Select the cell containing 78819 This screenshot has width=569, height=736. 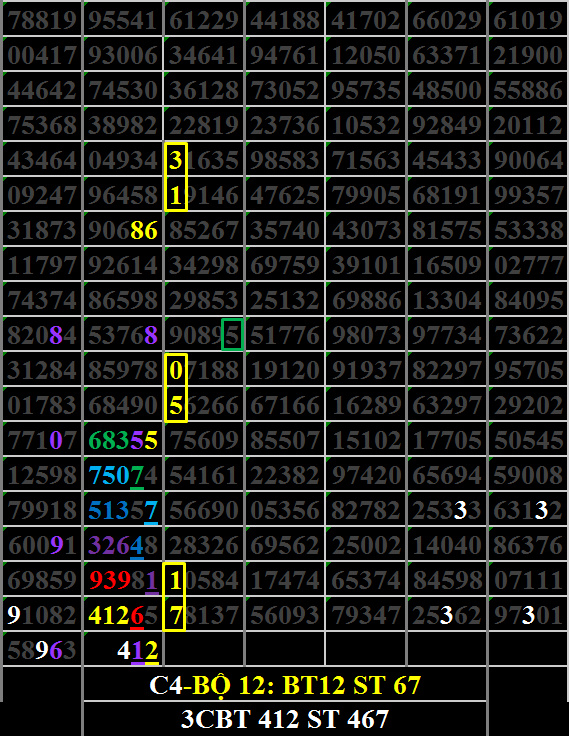(x=42, y=19)
